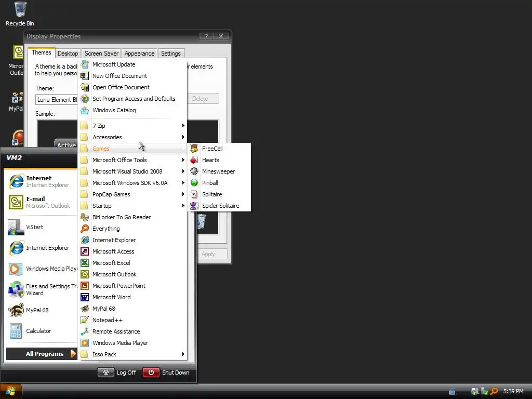Open pinned Internet Explorer (Internet) entry
The height and width of the screenshot is (399, 532).
click(x=42, y=181)
